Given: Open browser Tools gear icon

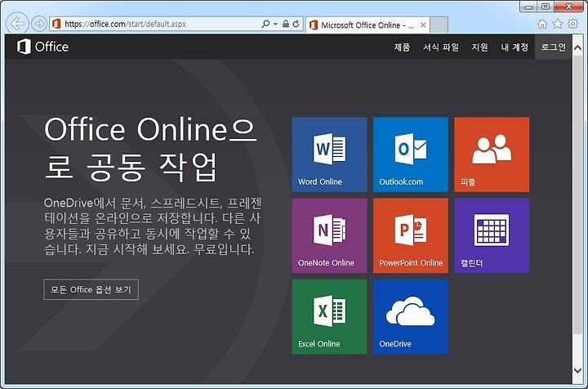Looking at the screenshot, I should click(573, 24).
